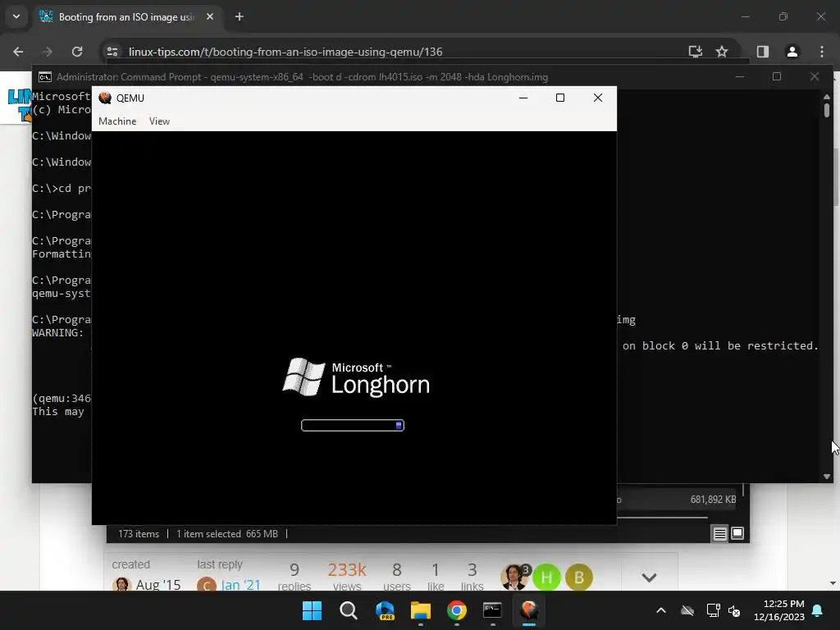This screenshot has height=630, width=840.
Task: Click the muted volume tray icon
Action: coord(734,610)
